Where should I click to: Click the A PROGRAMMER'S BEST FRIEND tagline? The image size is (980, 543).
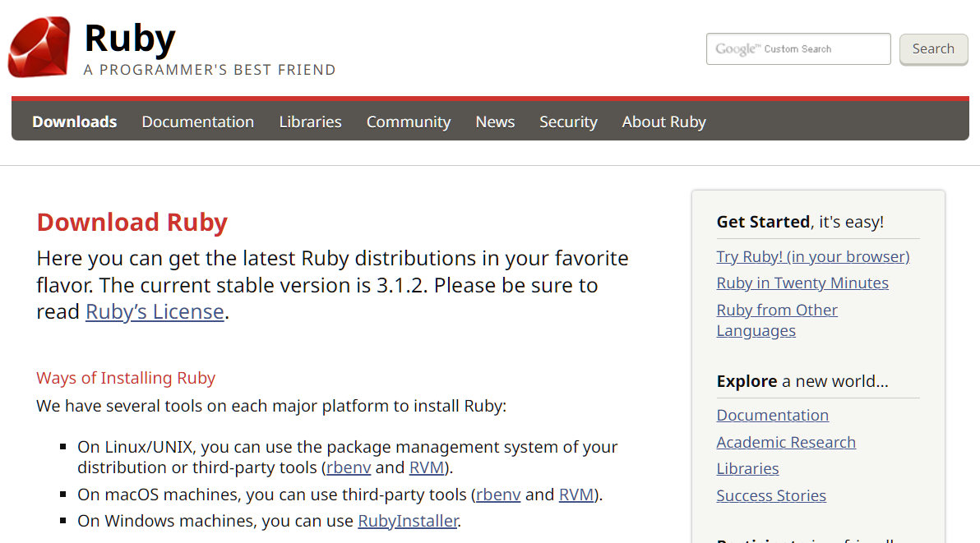(x=210, y=69)
